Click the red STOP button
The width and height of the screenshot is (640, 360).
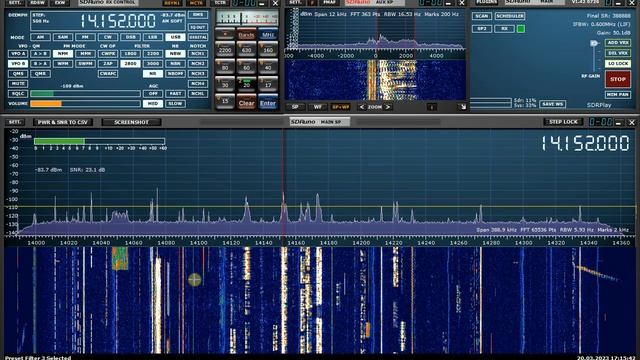[618, 79]
